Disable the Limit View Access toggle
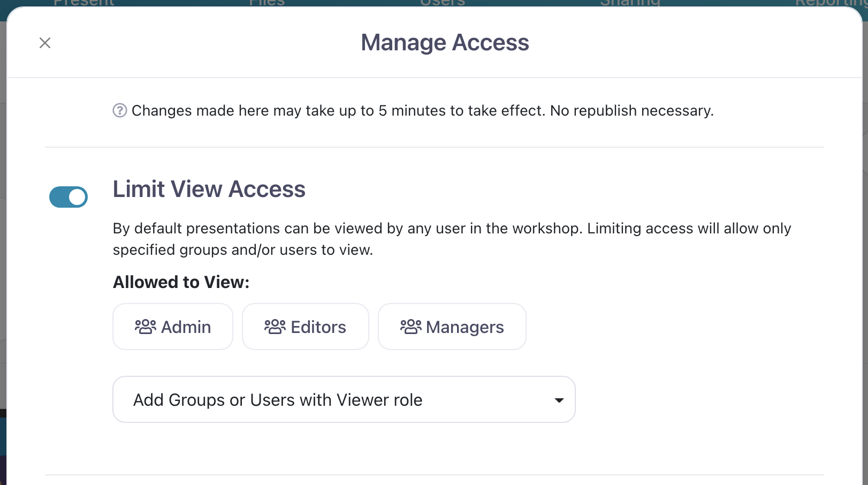 [68, 197]
